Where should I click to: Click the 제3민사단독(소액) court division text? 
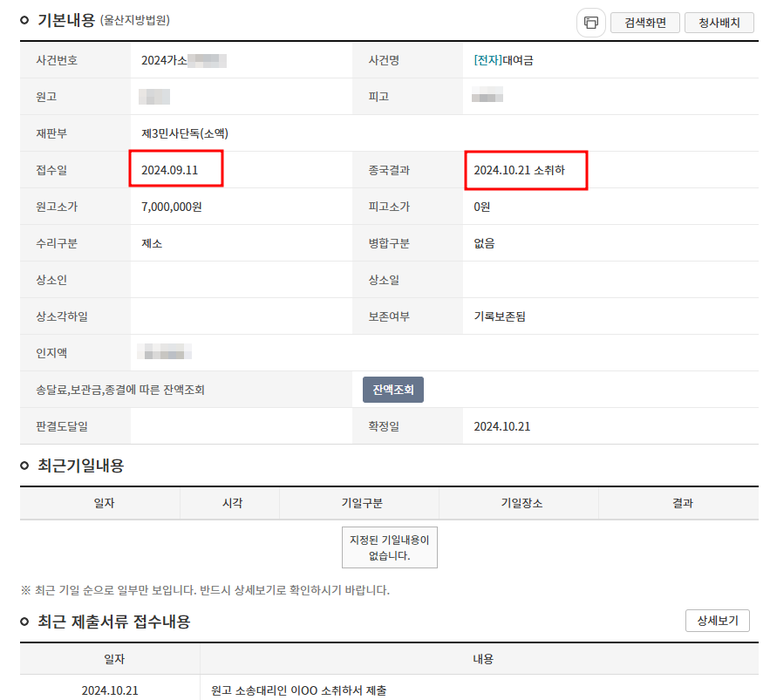[x=185, y=133]
